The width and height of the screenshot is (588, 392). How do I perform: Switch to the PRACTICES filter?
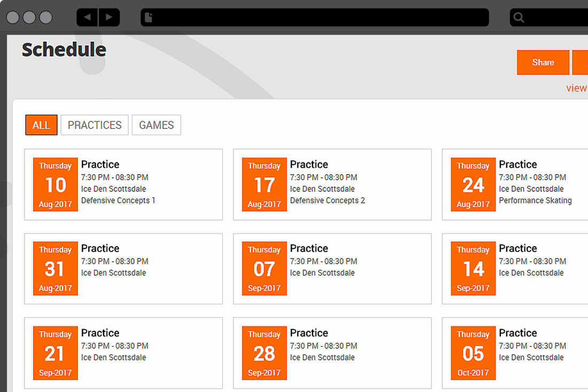tap(95, 125)
